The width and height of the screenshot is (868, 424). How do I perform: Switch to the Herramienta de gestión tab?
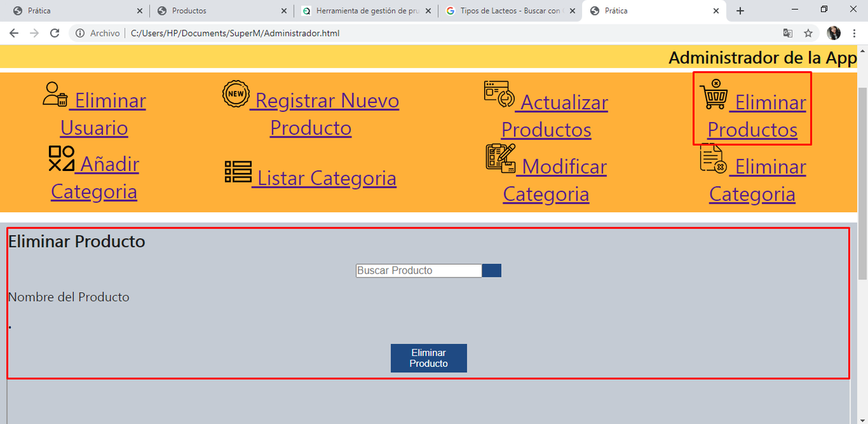coord(366,11)
